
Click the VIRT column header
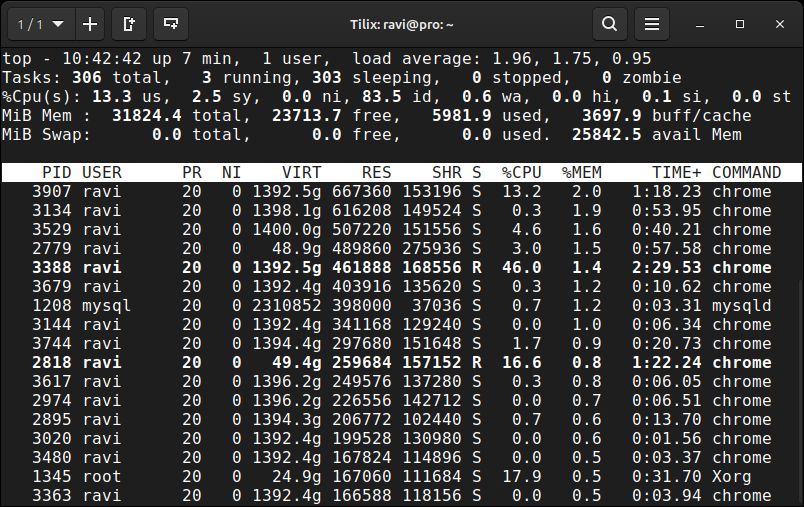tap(302, 172)
